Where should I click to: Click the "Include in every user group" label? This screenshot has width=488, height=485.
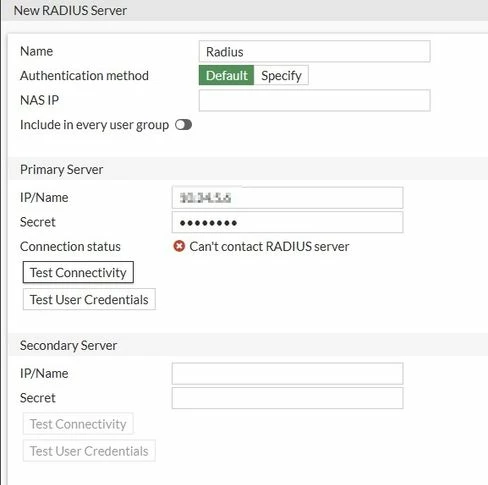coord(94,125)
